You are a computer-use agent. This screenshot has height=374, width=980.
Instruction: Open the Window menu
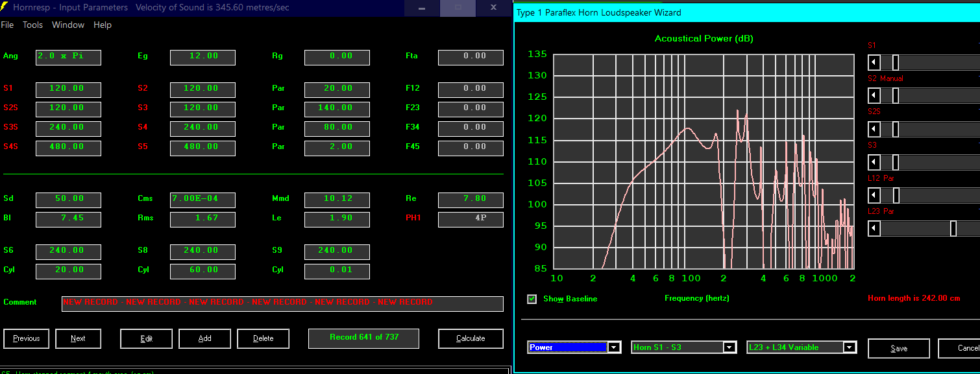pos(68,25)
